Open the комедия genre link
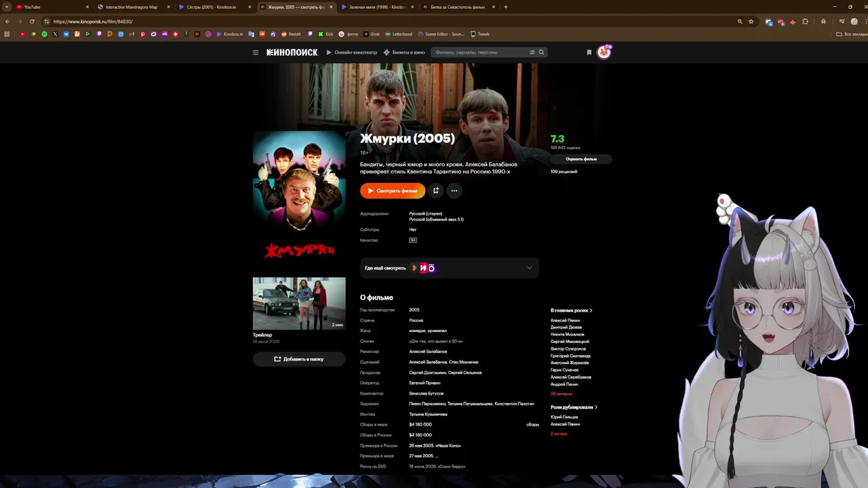Image resolution: width=868 pixels, height=488 pixels. (x=418, y=331)
